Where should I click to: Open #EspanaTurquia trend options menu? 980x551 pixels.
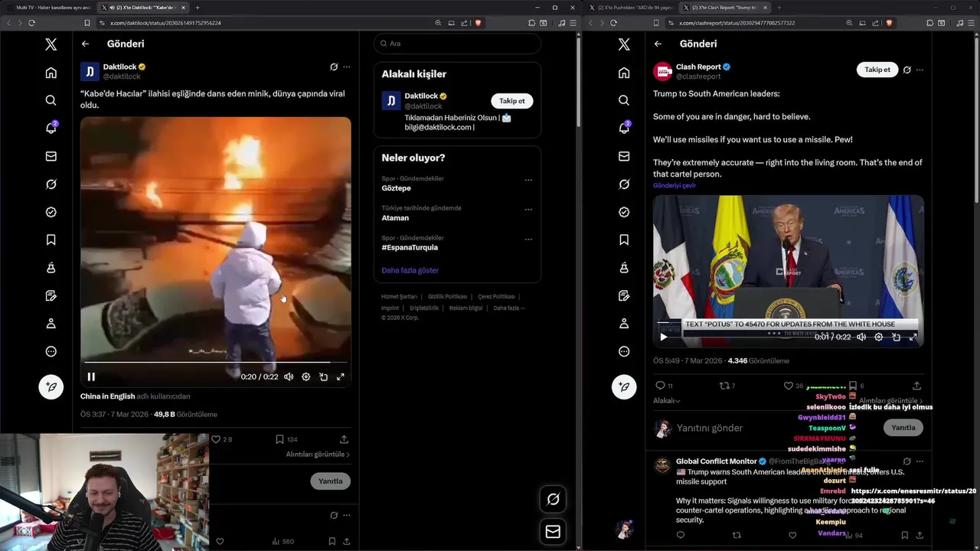[528, 239]
